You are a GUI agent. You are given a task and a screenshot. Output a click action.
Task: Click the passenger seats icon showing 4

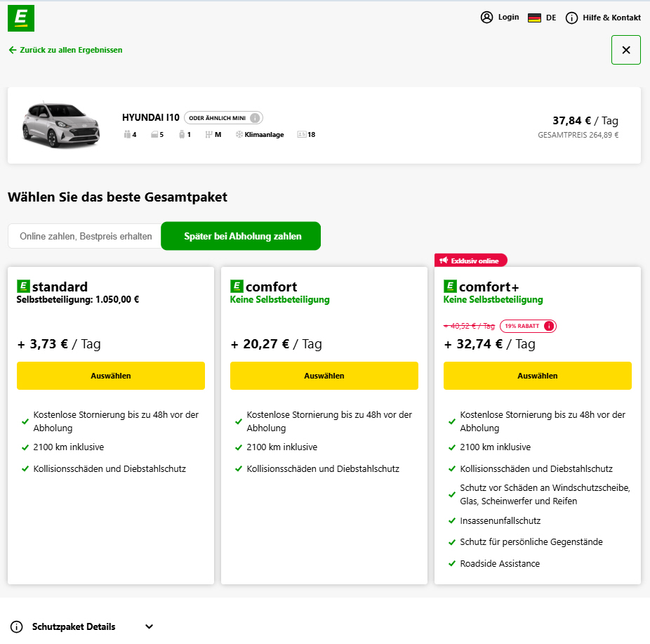click(x=127, y=134)
